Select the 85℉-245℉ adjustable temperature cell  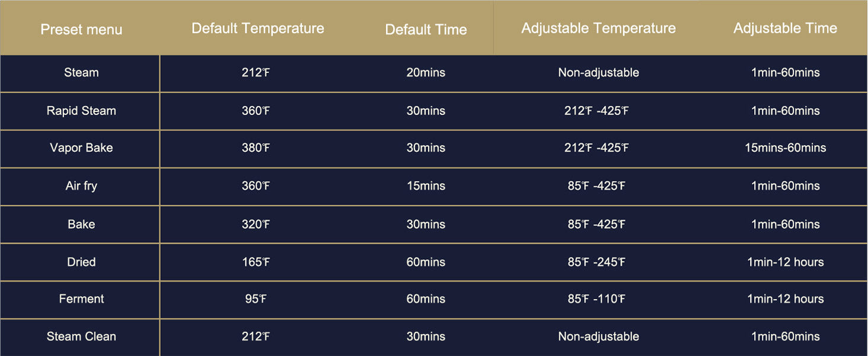596,262
